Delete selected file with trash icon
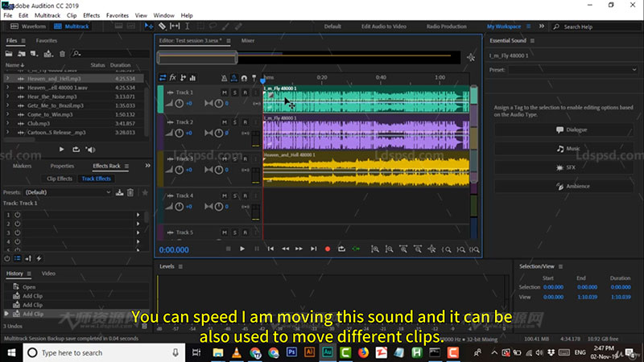This screenshot has height=362, width=644. pyautogui.click(x=62, y=54)
